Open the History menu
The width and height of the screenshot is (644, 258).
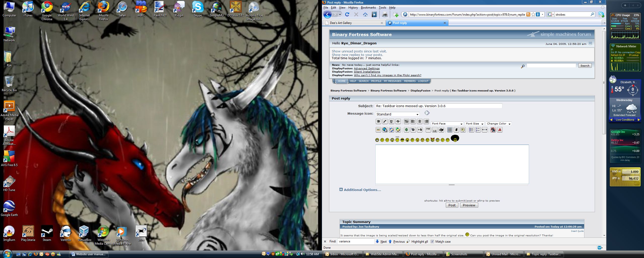point(353,8)
